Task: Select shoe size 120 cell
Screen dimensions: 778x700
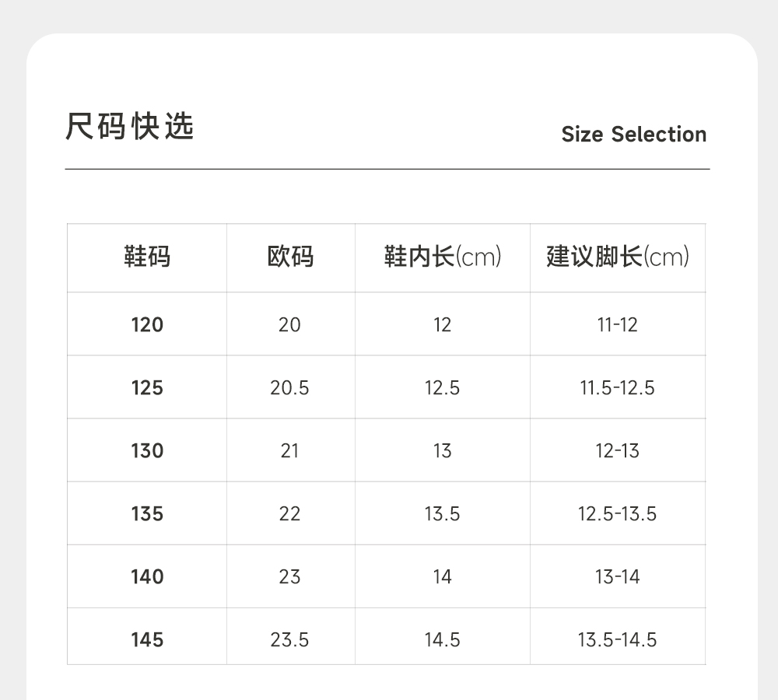Action: [147, 324]
